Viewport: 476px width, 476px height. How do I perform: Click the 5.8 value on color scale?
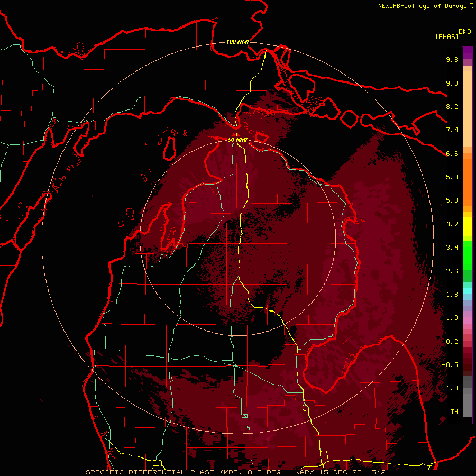(x=452, y=177)
